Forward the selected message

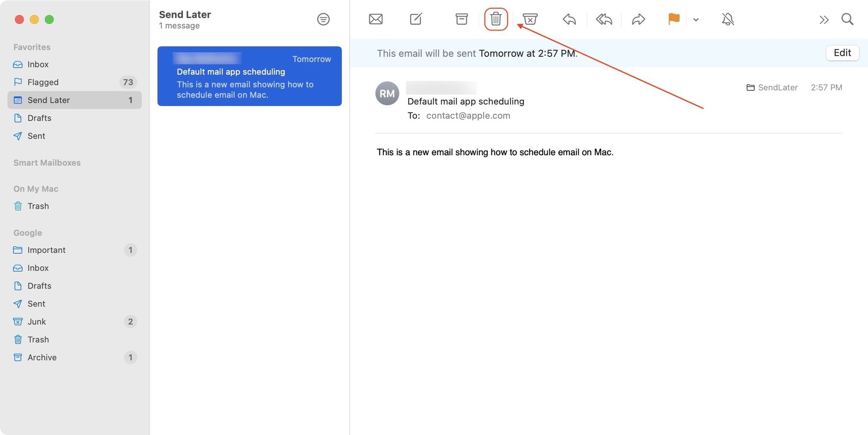pyautogui.click(x=638, y=19)
